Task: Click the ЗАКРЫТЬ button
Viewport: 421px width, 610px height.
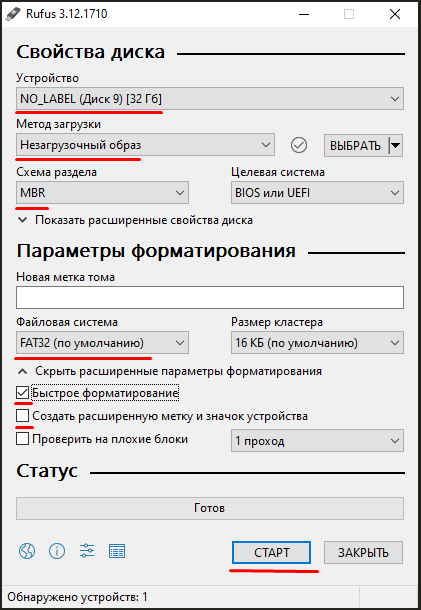Action: point(363,552)
